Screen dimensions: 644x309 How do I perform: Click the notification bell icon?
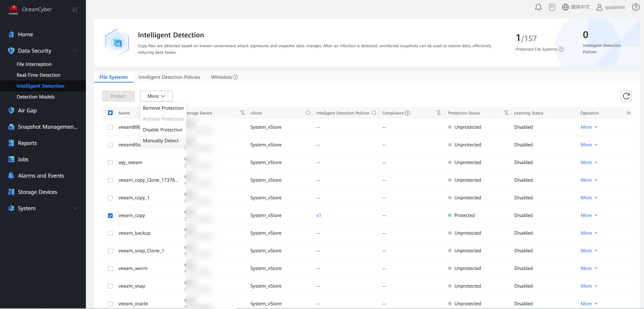point(538,7)
